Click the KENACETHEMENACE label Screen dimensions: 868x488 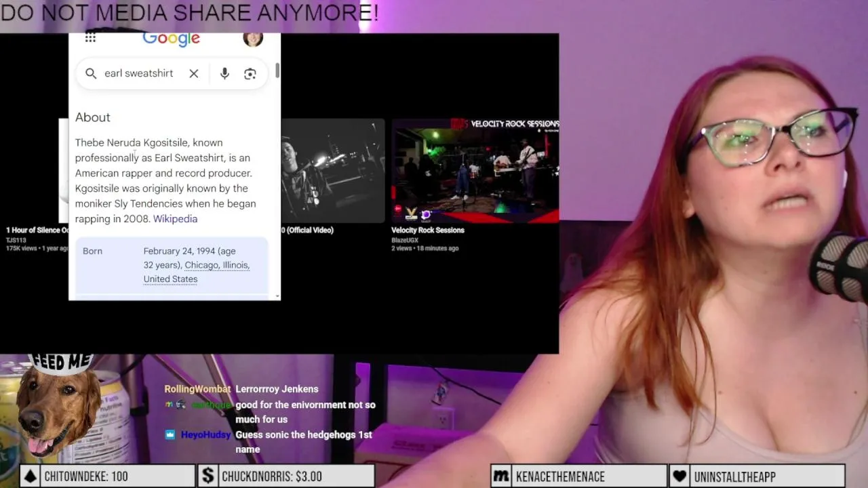coord(560,476)
